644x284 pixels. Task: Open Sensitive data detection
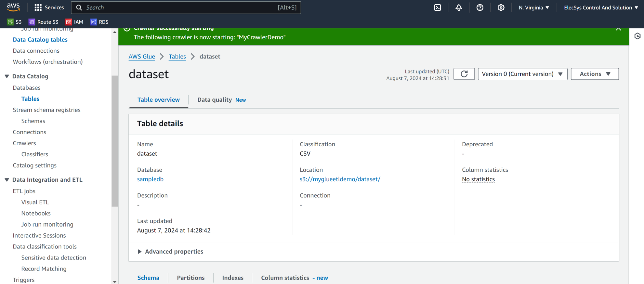pyautogui.click(x=54, y=258)
